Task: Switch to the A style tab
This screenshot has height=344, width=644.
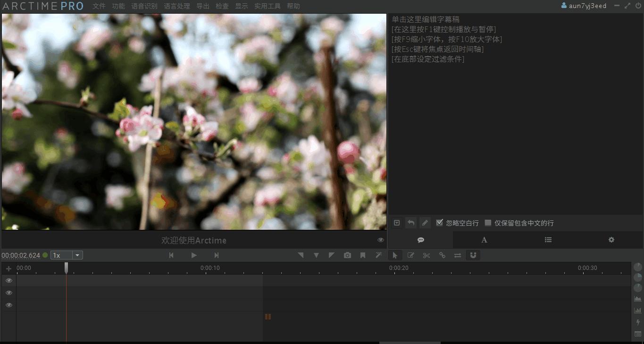Action: [484, 240]
